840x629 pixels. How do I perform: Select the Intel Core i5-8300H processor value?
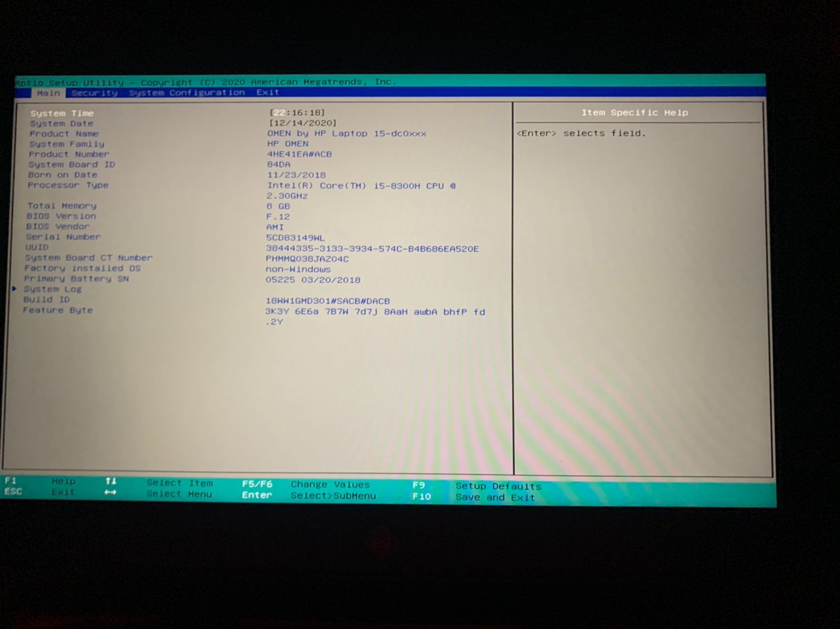[x=361, y=191]
